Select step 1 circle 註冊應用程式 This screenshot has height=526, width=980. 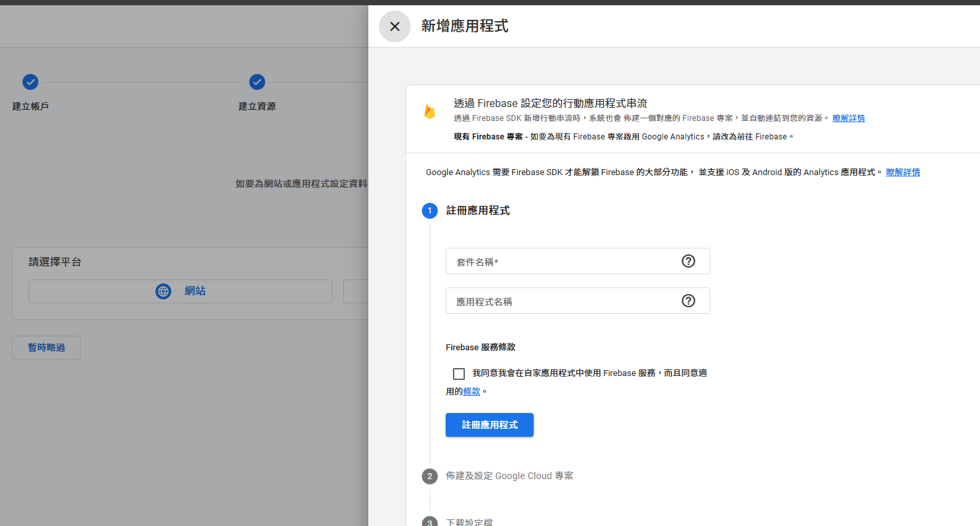(x=430, y=211)
